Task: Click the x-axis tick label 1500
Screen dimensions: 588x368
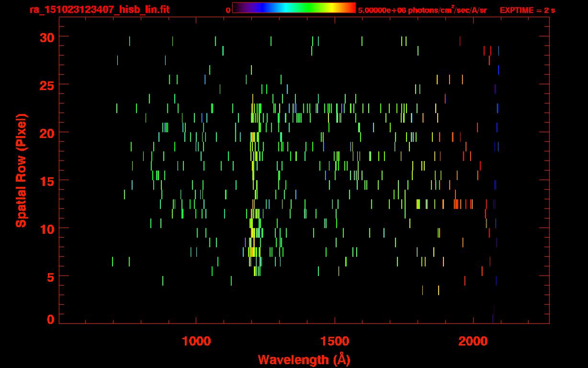Action: coord(335,341)
